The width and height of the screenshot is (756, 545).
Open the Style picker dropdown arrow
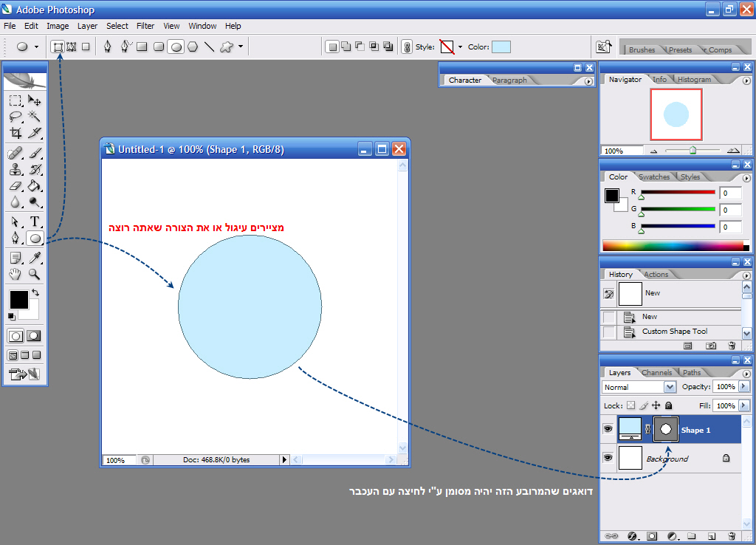tap(460, 47)
